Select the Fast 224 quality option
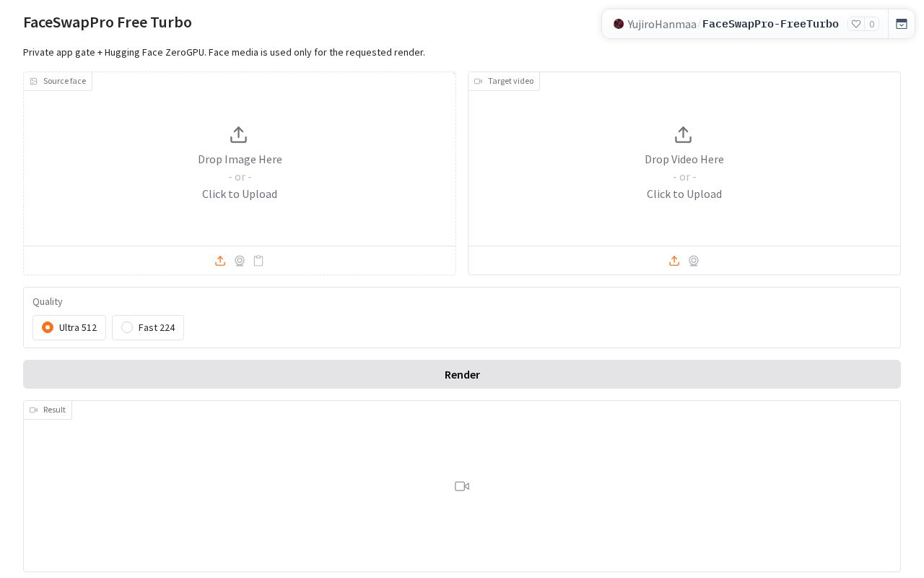The image size is (924, 578). point(148,327)
